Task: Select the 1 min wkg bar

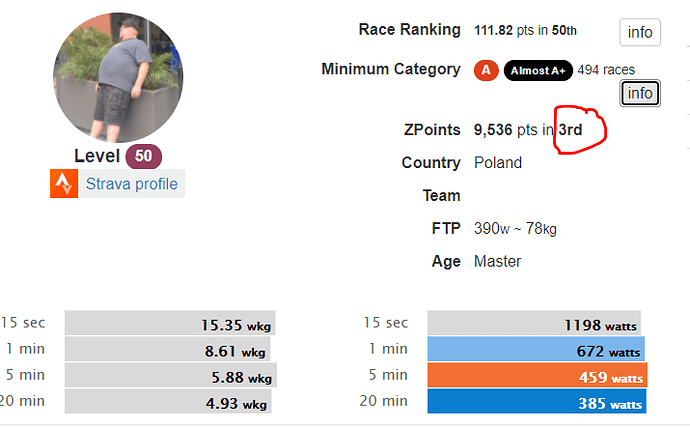Action: [167, 349]
